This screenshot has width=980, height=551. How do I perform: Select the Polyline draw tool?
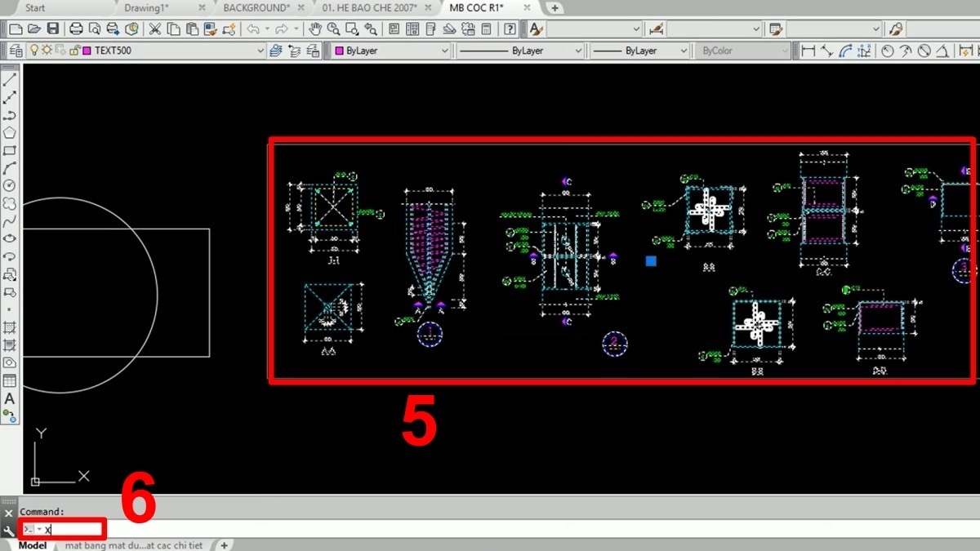click(x=10, y=115)
